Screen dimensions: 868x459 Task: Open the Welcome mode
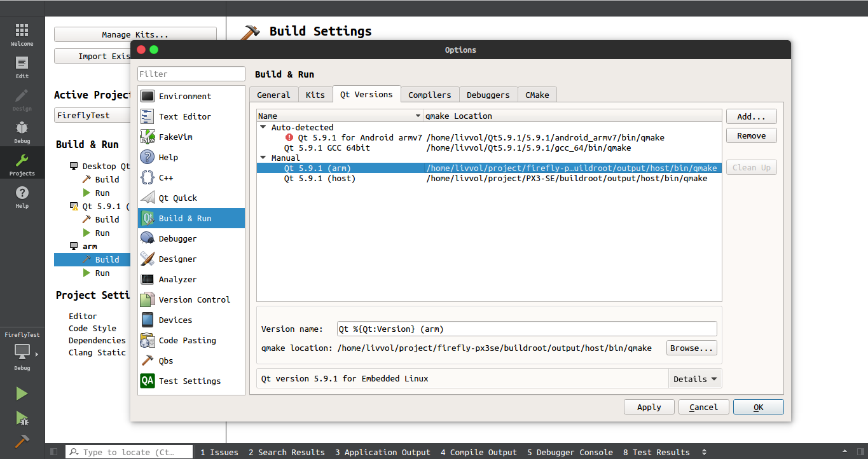22,35
